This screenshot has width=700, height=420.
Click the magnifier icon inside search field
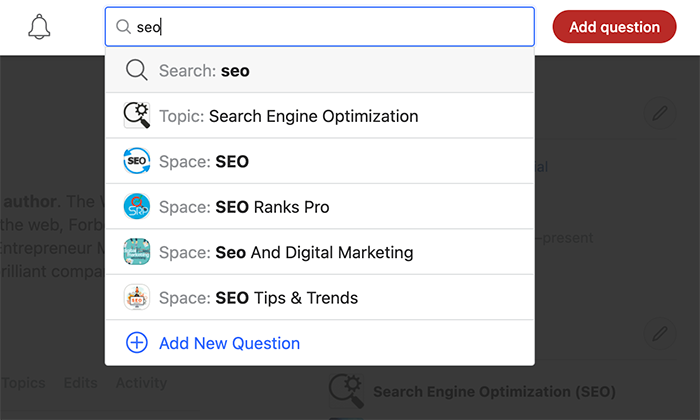pos(123,27)
